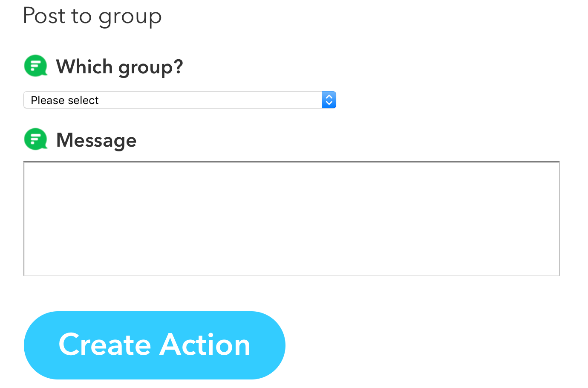The image size is (588, 388).
Task: Click inside the Message text area
Action: pyautogui.click(x=291, y=219)
